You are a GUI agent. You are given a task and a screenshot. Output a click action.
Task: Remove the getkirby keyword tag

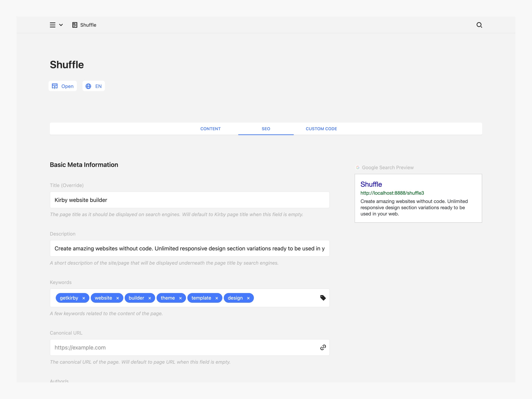point(84,298)
